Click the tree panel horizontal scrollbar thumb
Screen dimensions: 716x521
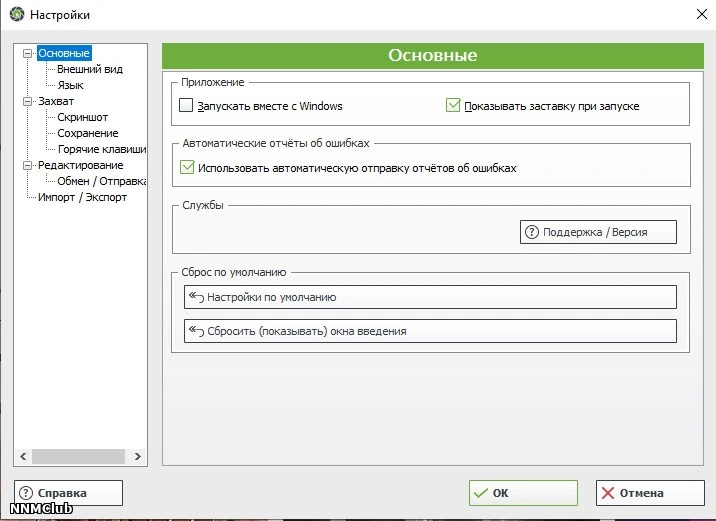79,456
